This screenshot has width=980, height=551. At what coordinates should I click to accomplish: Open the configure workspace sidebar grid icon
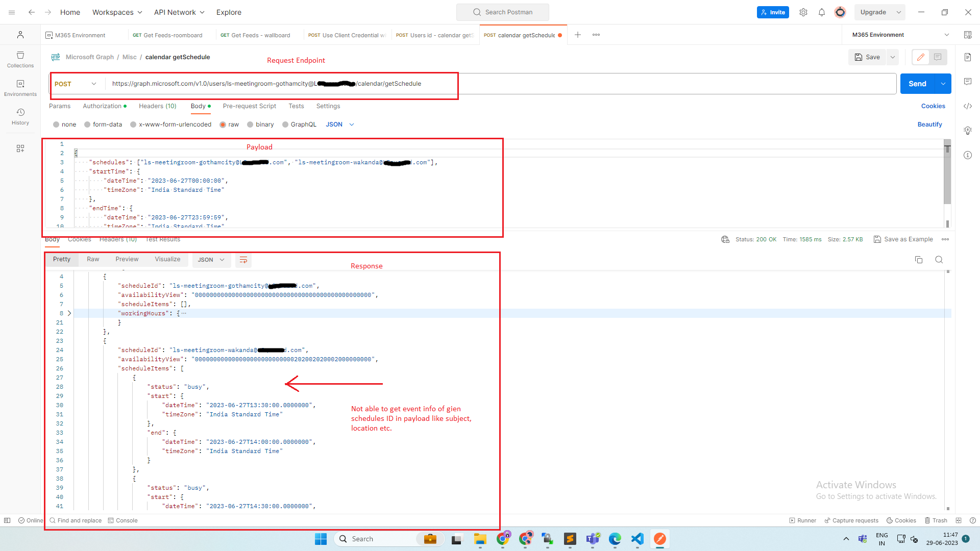point(20,148)
